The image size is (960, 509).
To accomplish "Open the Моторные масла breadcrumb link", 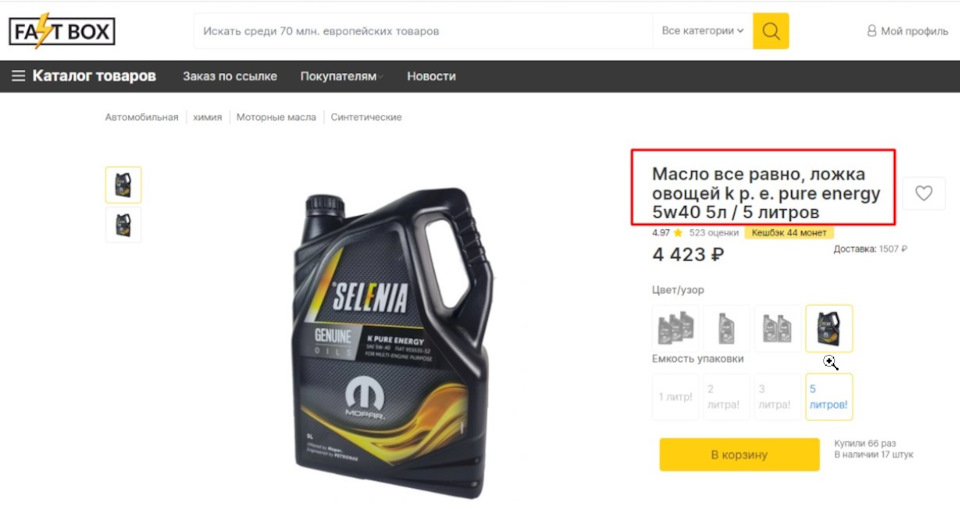I will click(276, 117).
